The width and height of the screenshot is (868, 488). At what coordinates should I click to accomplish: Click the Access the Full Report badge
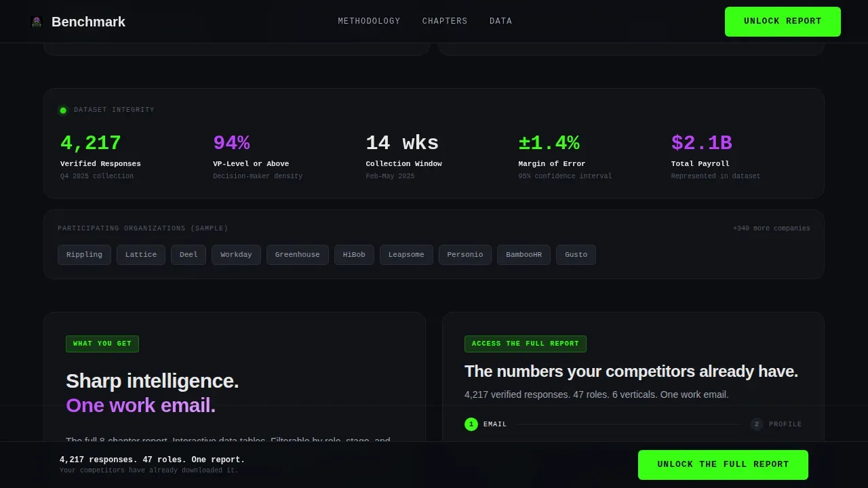coord(526,344)
